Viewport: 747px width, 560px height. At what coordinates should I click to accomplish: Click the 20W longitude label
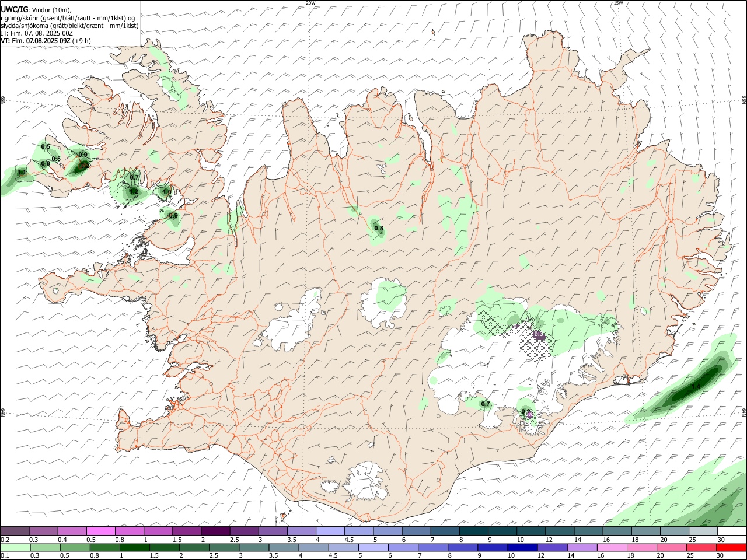click(x=310, y=3)
